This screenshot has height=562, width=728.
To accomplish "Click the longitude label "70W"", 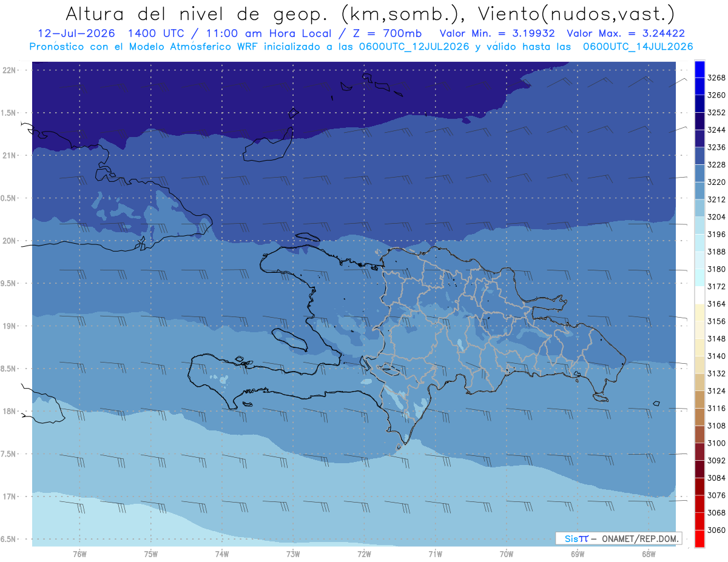I will pos(507,554).
